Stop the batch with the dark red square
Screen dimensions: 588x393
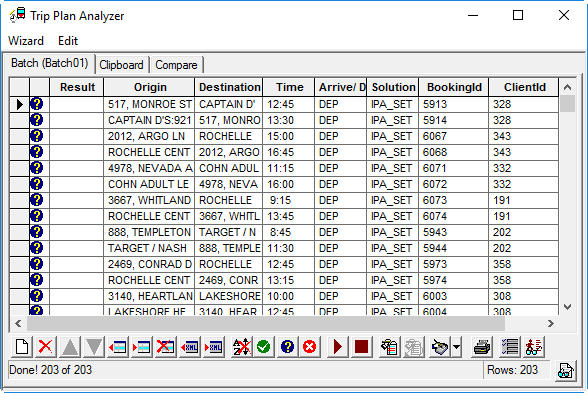coord(362,347)
